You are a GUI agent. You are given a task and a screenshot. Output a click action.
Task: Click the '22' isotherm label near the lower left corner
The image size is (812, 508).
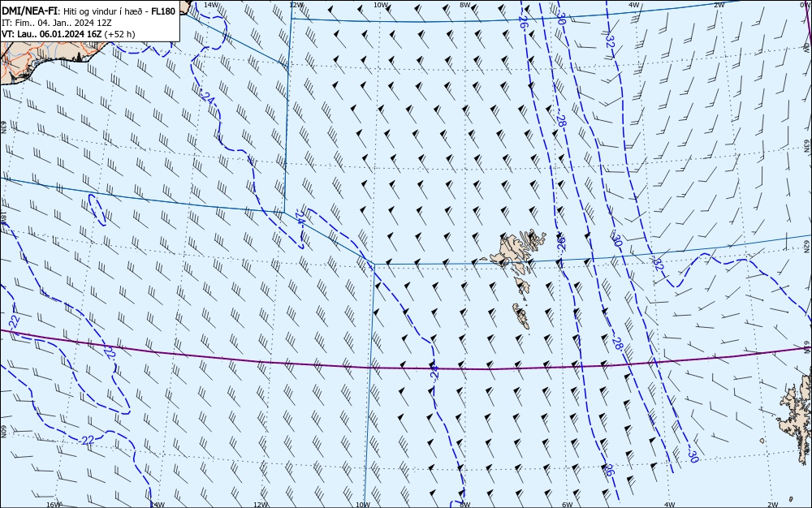(x=88, y=440)
